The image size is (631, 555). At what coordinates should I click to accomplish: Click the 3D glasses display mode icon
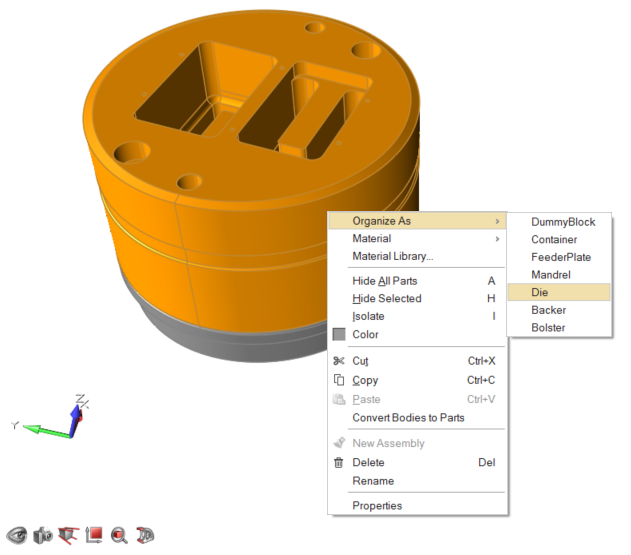(145, 535)
